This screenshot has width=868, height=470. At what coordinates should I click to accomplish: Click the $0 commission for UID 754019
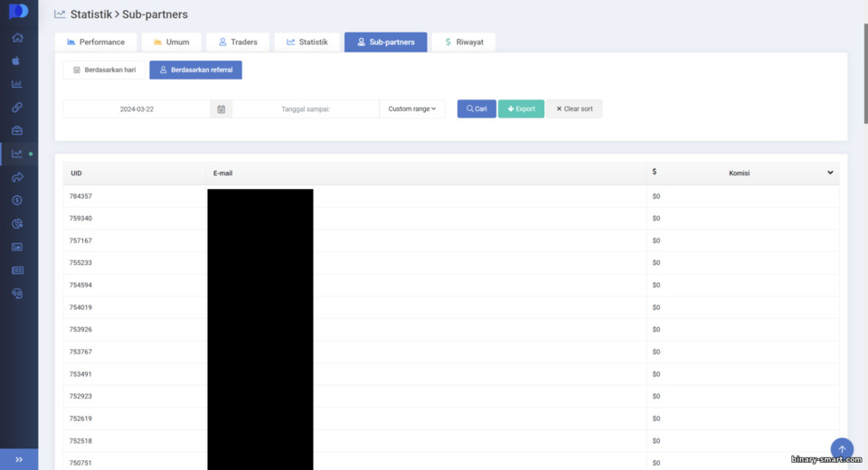click(x=656, y=307)
